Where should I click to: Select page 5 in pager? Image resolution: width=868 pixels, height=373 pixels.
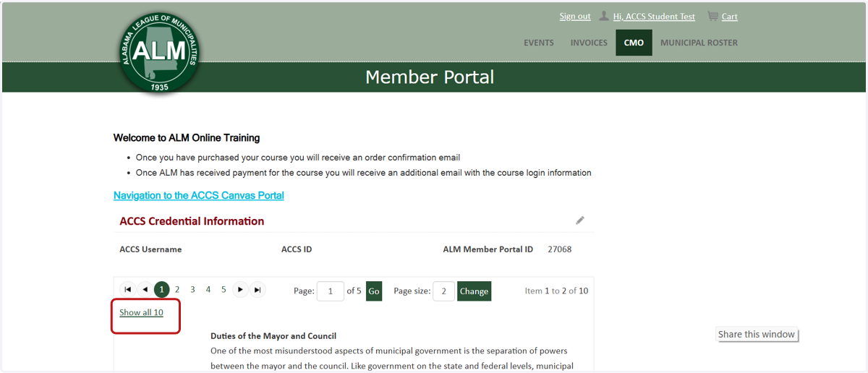click(224, 290)
